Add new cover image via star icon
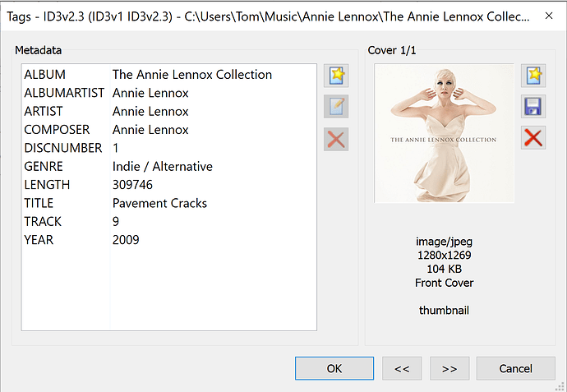Viewport: 567px width, 392px height. pos(533,76)
